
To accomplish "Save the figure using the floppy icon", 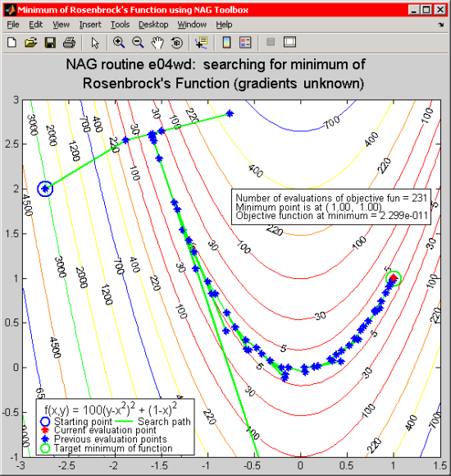I will click(50, 42).
